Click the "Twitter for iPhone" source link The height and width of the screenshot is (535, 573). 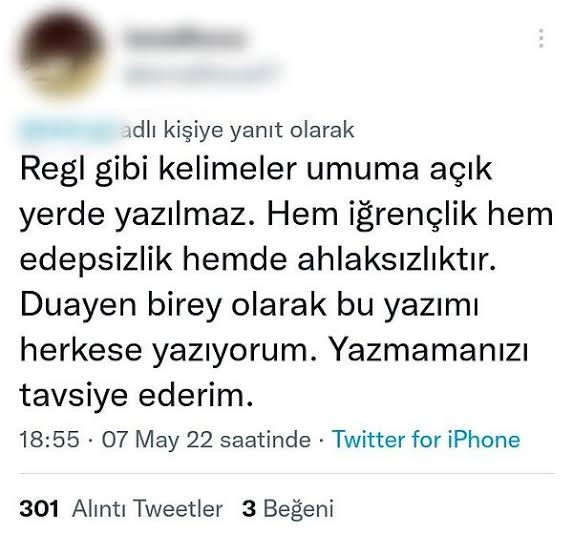click(x=426, y=439)
